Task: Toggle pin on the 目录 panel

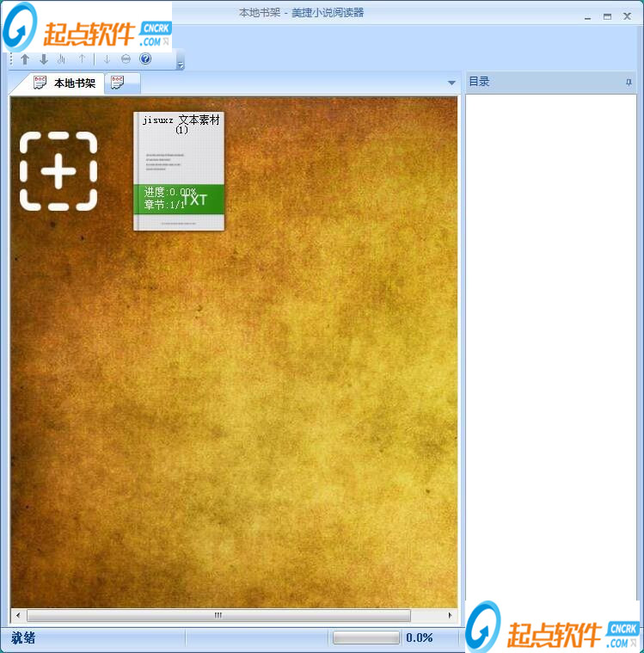Action: point(629,83)
